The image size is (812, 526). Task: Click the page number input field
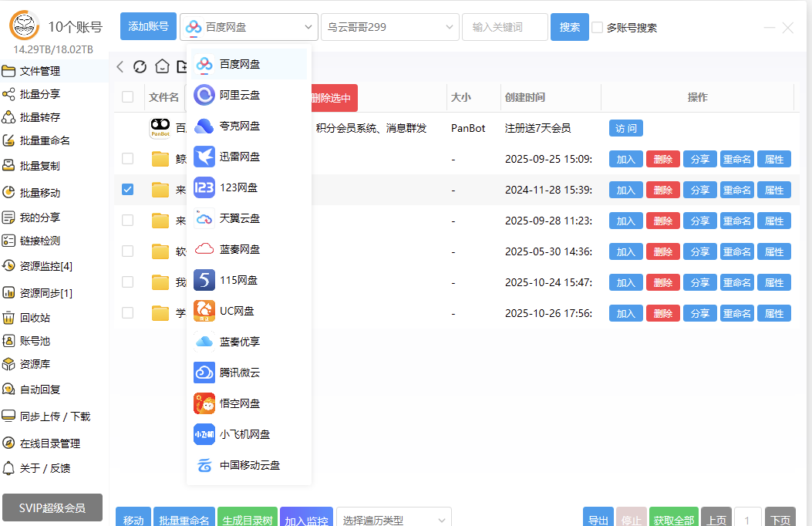[747, 519]
